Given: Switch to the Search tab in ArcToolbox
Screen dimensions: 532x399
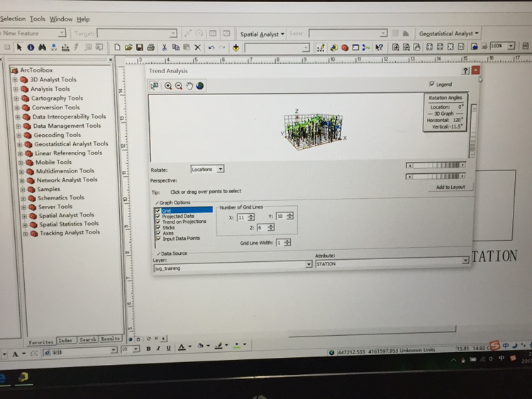Looking at the screenshot, I should point(88,339).
